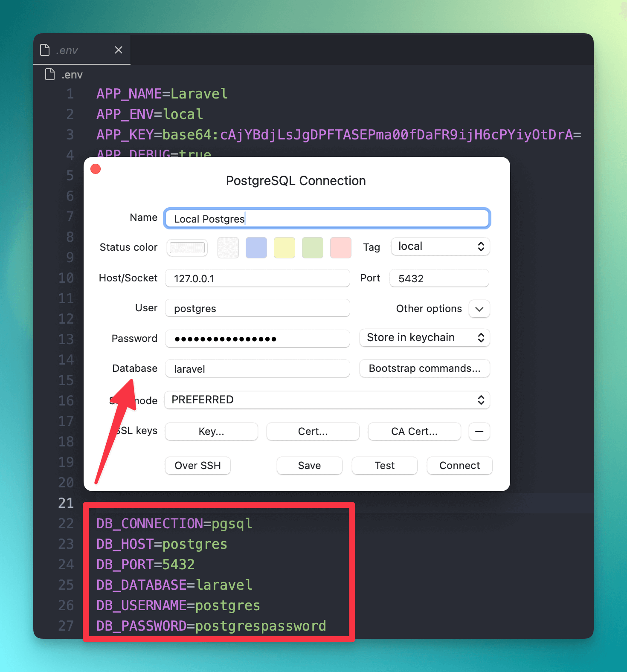Screen dimensions: 627x672
Task: Focus the Name field containing Local Postgres
Action: click(x=327, y=219)
